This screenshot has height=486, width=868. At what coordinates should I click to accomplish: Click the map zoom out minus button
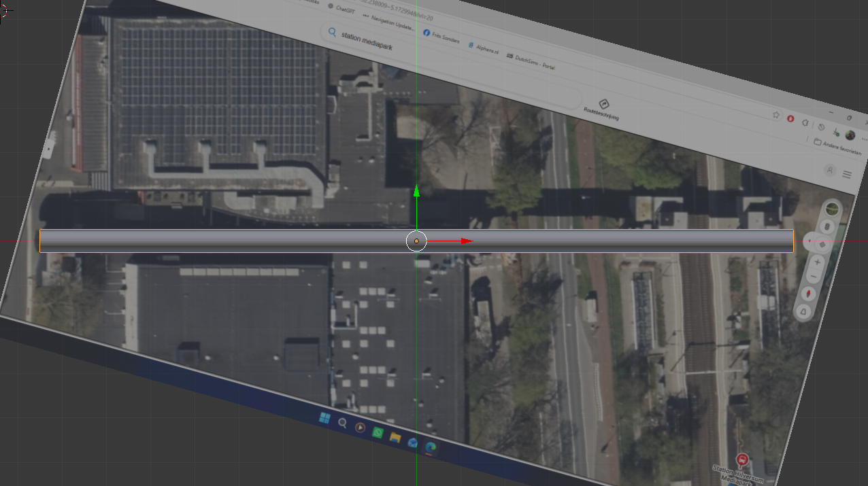point(814,277)
